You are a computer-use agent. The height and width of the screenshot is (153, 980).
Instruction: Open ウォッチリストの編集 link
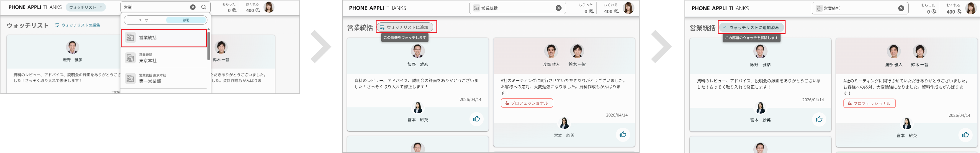pos(77,25)
